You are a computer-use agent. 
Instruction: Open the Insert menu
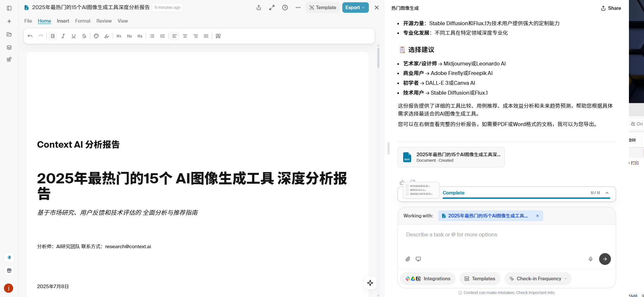pos(63,21)
